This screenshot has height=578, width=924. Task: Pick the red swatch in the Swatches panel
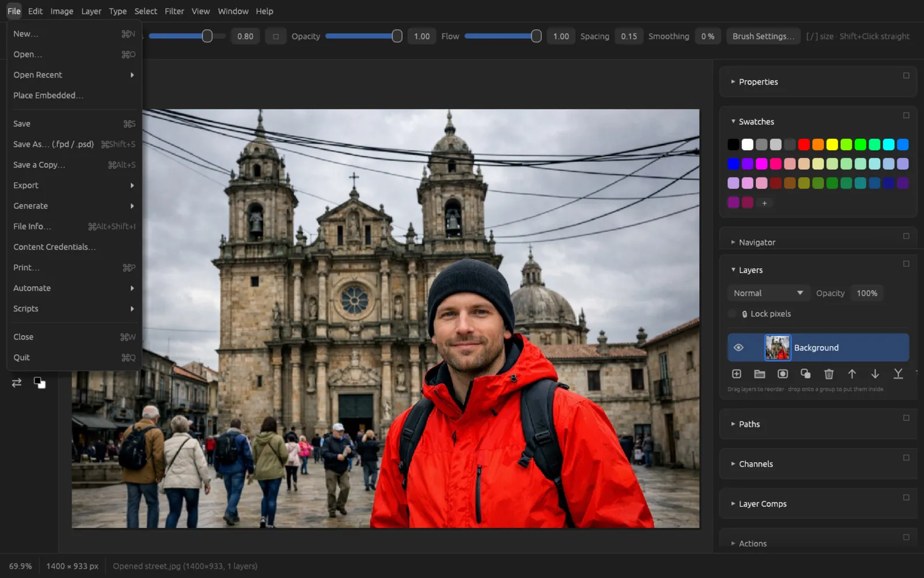coord(804,144)
